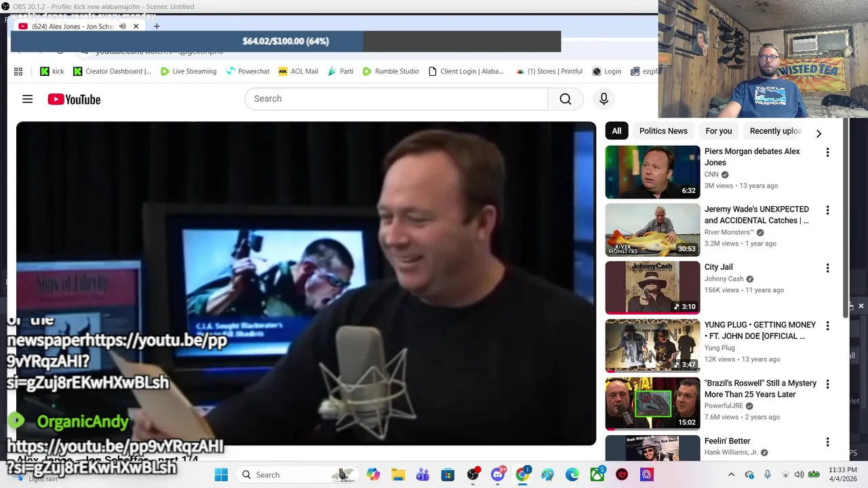
Task: Click the YouTube search field
Action: pyautogui.click(x=396, y=99)
